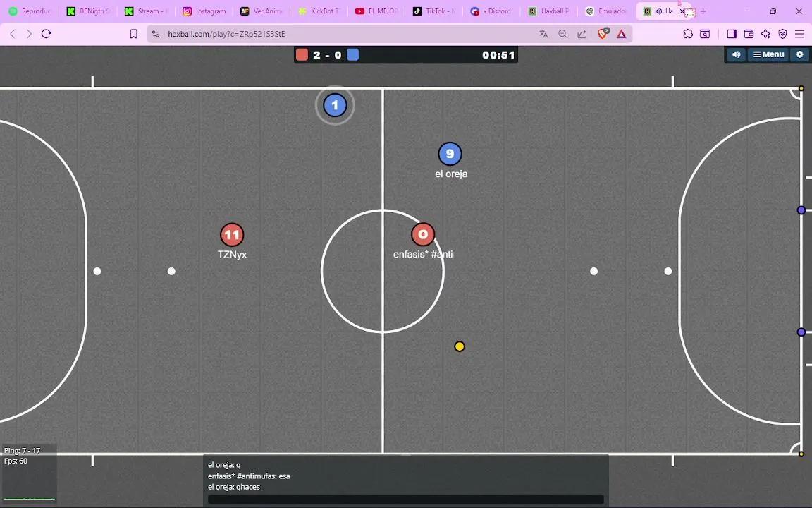812x508 pixels.
Task: Click the red team color swatch in scoreboard
Action: [x=302, y=55]
